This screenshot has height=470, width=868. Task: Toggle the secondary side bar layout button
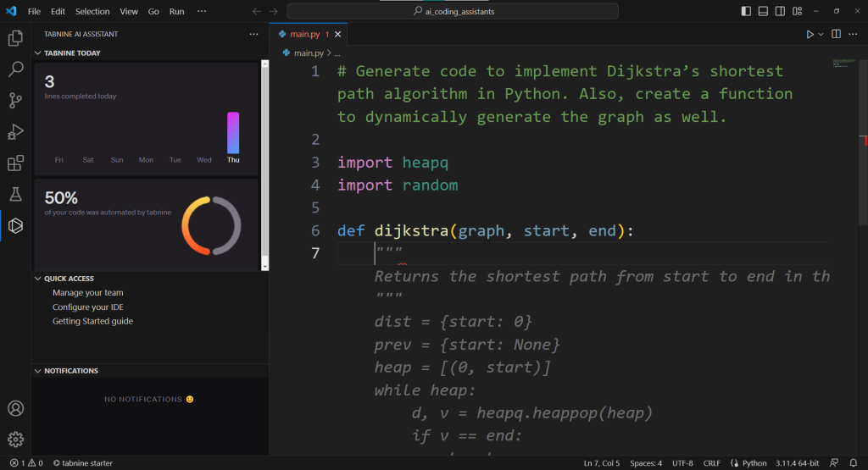click(x=780, y=11)
